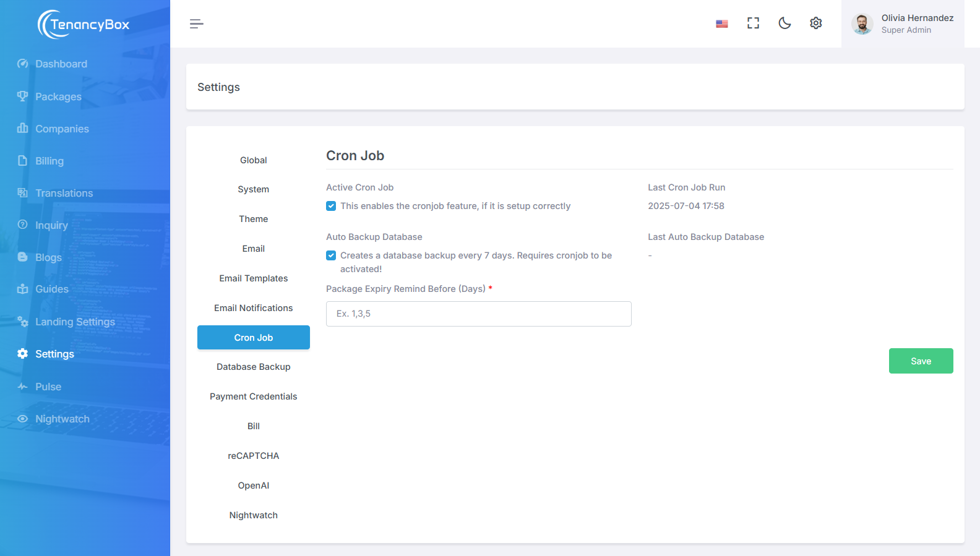Open the reCAPTCHA settings tab

[254, 456]
